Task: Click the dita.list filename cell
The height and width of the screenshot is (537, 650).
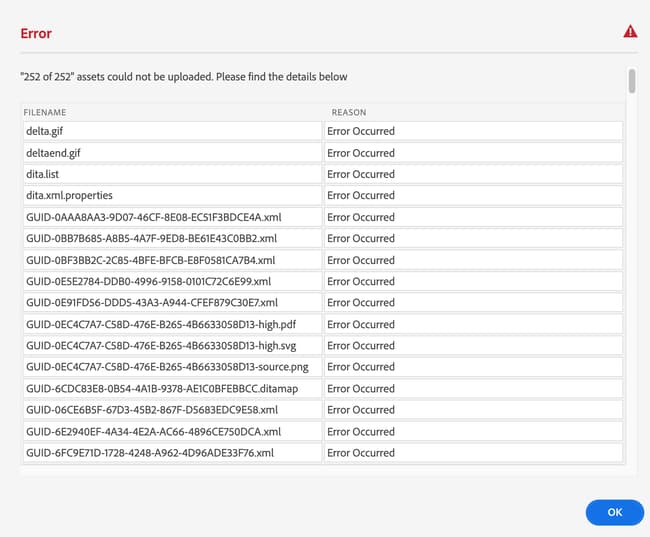Action: 172,174
